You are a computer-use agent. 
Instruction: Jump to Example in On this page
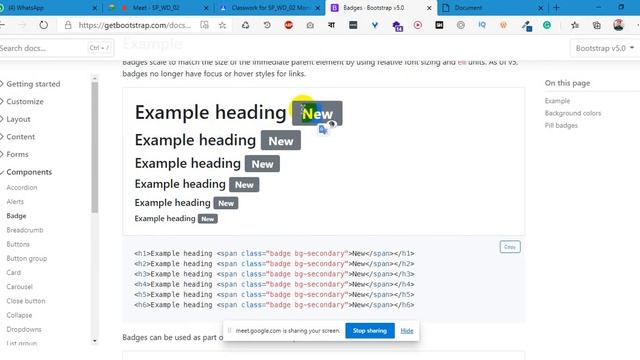pos(557,100)
